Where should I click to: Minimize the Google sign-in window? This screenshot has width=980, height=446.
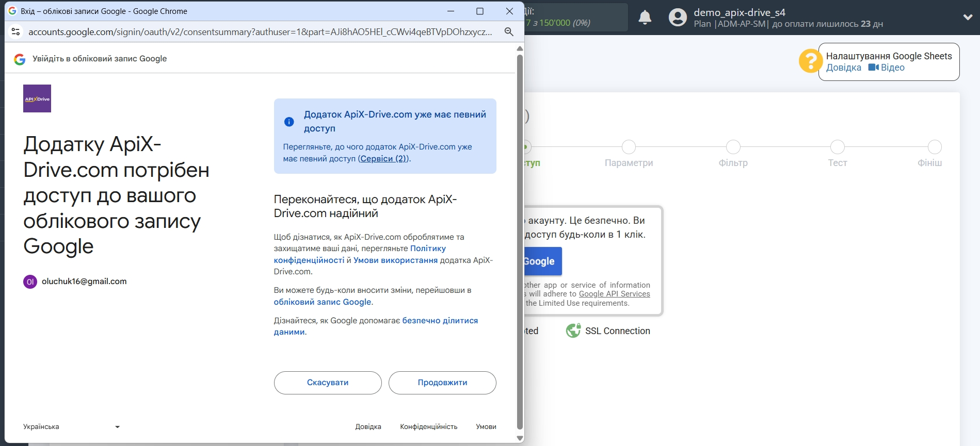(451, 11)
